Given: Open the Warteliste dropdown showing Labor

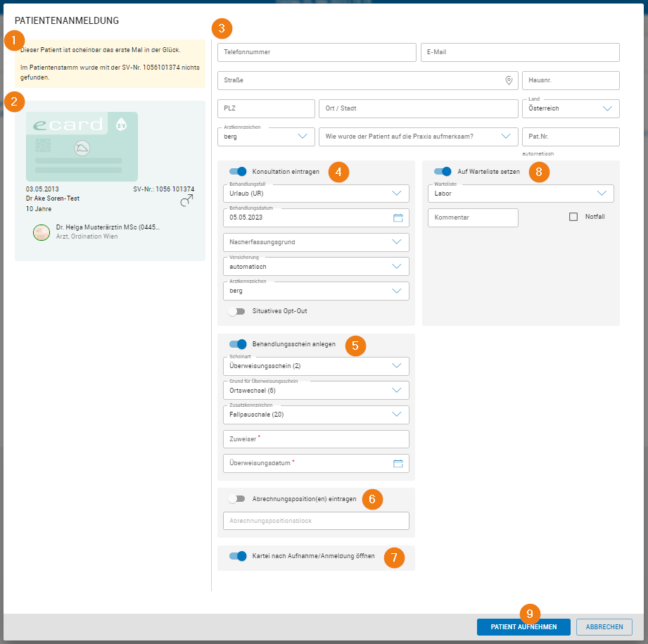Looking at the screenshot, I should click(602, 193).
